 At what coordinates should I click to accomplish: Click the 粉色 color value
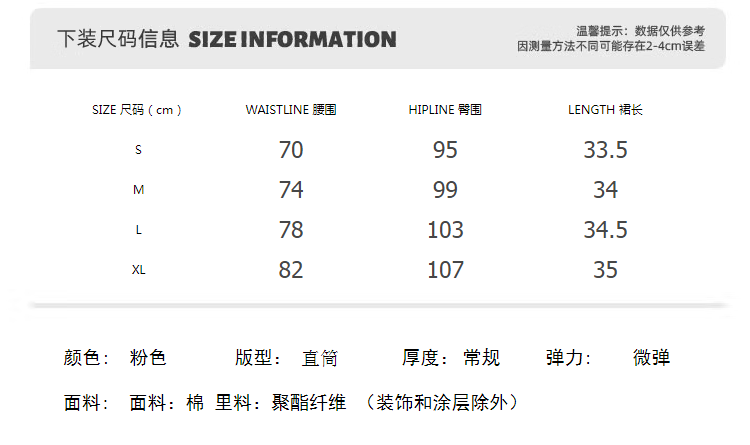(148, 358)
